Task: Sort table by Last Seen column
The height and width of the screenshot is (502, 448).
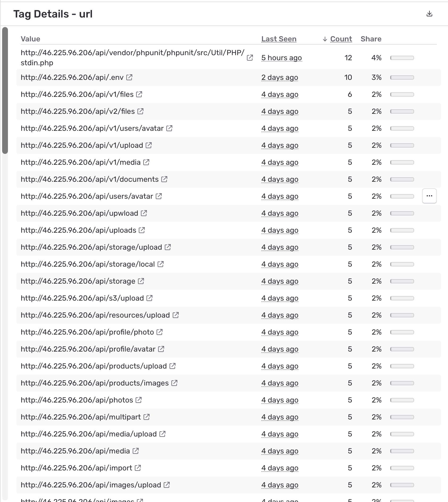Action: click(x=279, y=39)
